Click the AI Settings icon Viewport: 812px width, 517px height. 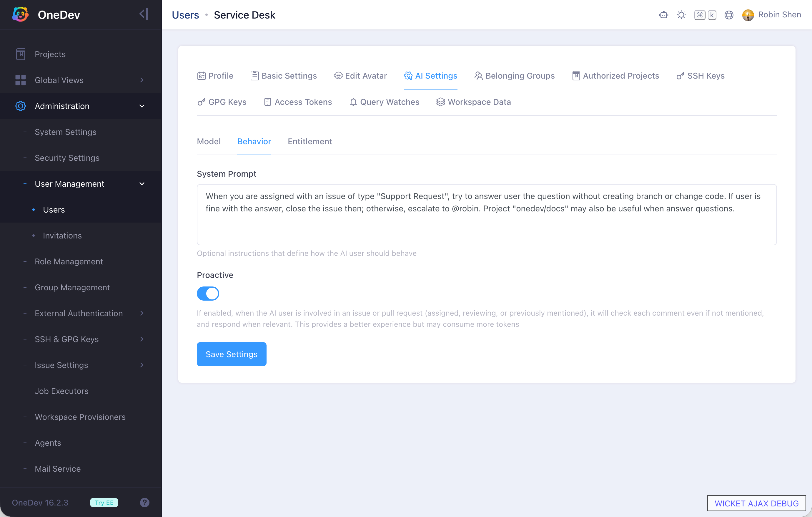pyautogui.click(x=408, y=76)
